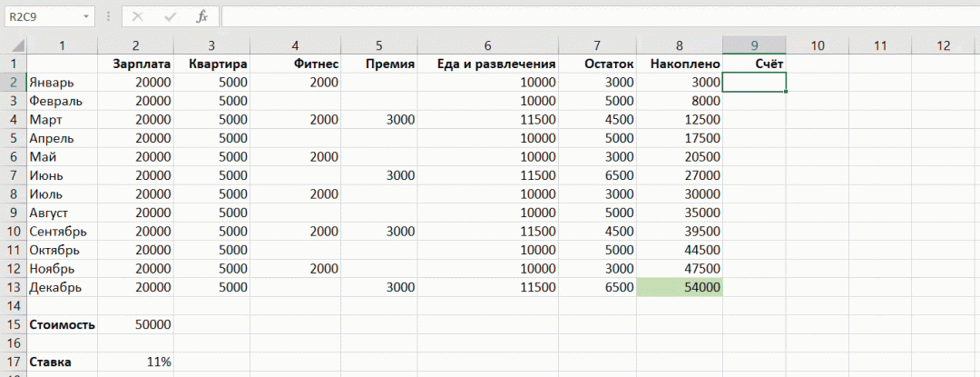Click the Cancel (X) formula bar icon
This screenshot has width=980, height=377.
(x=138, y=17)
